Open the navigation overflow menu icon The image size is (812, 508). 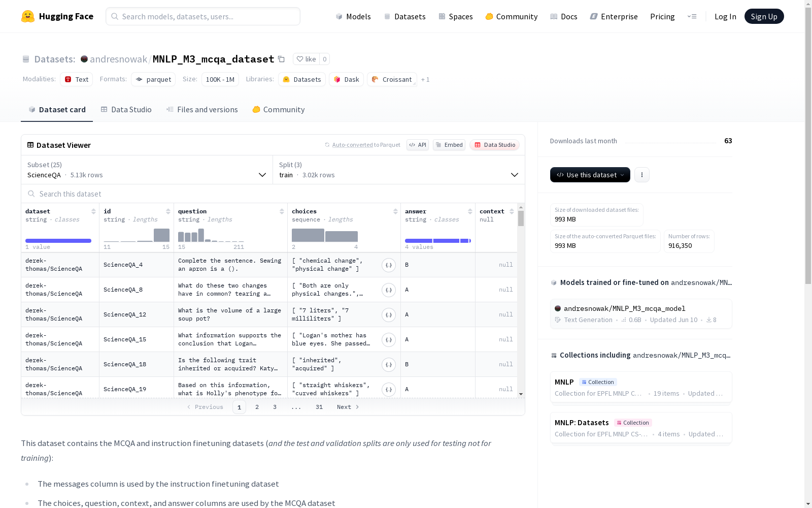(x=692, y=16)
